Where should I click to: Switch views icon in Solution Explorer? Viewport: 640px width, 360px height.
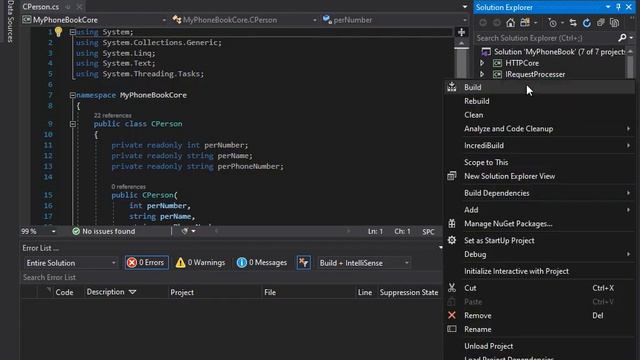525,23
